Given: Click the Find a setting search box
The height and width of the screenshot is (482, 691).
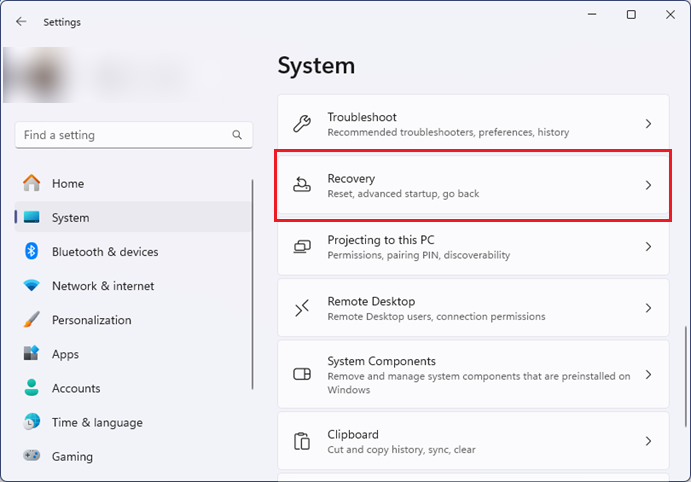Looking at the screenshot, I should (x=134, y=135).
